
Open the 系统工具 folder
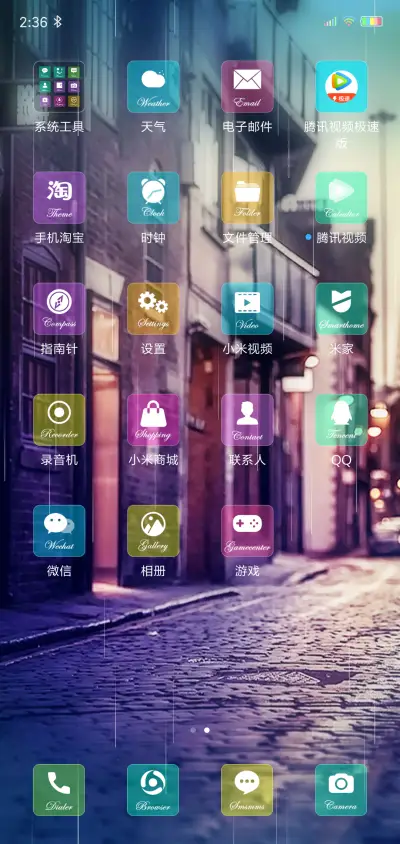click(59, 87)
